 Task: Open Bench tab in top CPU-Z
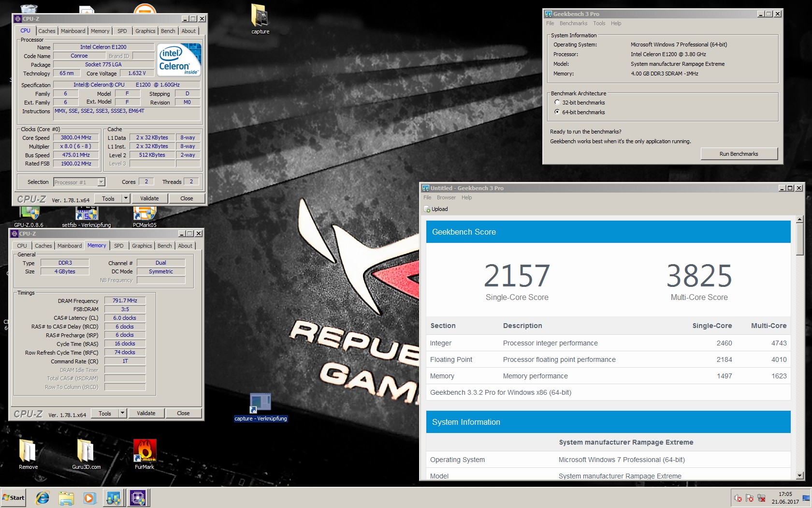(168, 31)
